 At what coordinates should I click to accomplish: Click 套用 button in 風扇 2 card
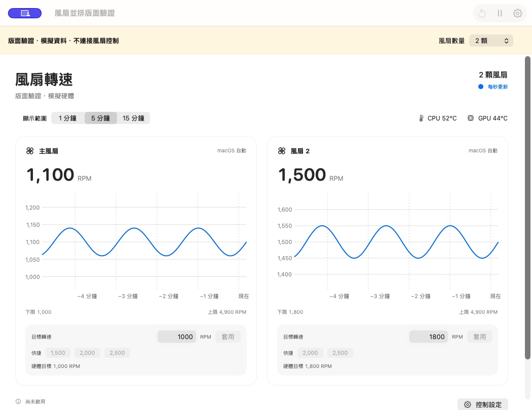click(x=480, y=337)
